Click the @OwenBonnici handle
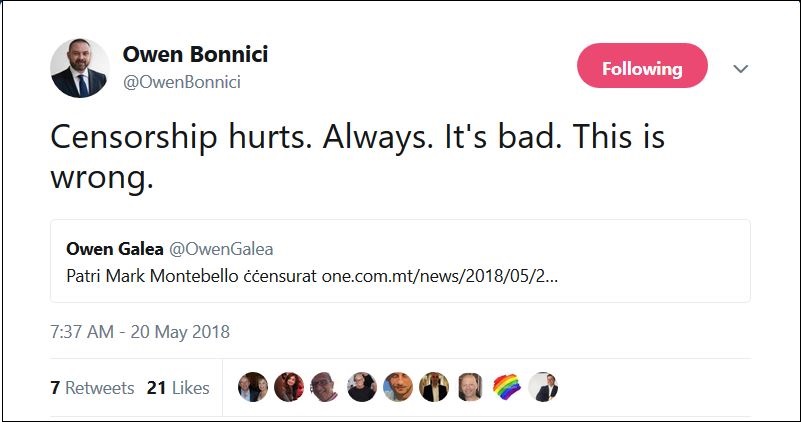This screenshot has height=424, width=801. point(181,82)
